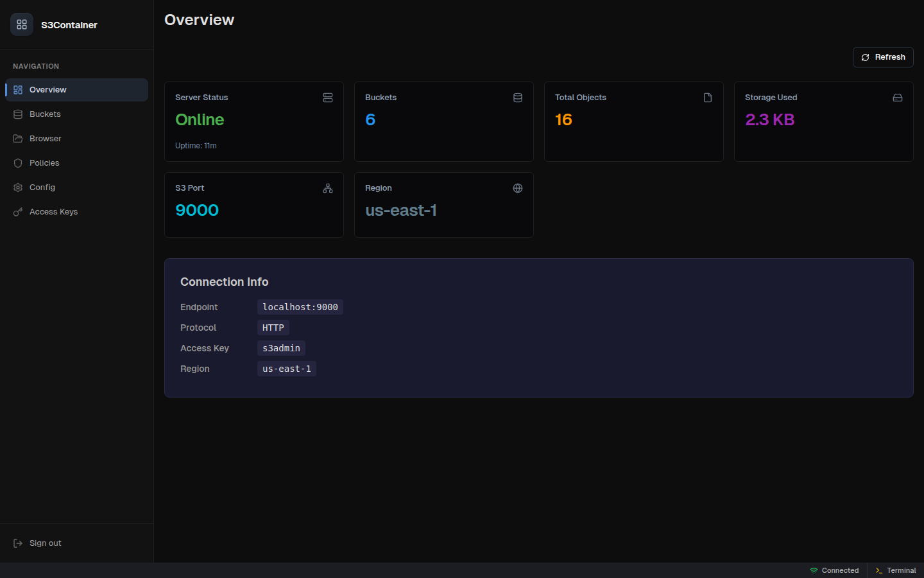The width and height of the screenshot is (924, 578).
Task: Open the Terminal from the status bar
Action: pyautogui.click(x=895, y=570)
